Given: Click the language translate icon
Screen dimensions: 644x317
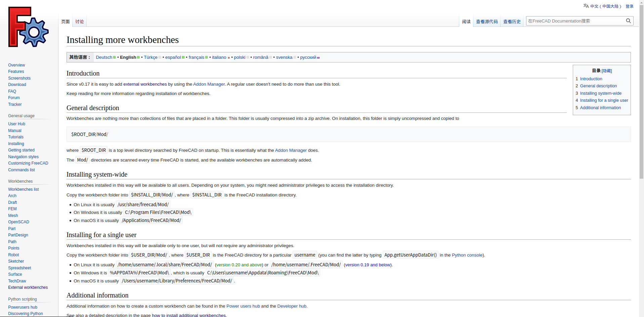Looking at the screenshot, I should pyautogui.click(x=586, y=6).
